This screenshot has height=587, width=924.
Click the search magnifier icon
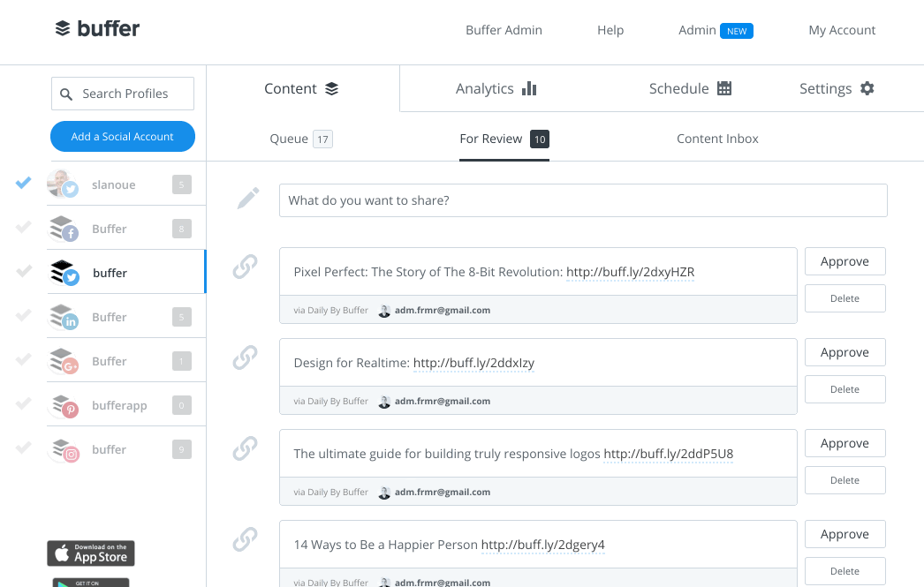point(66,94)
